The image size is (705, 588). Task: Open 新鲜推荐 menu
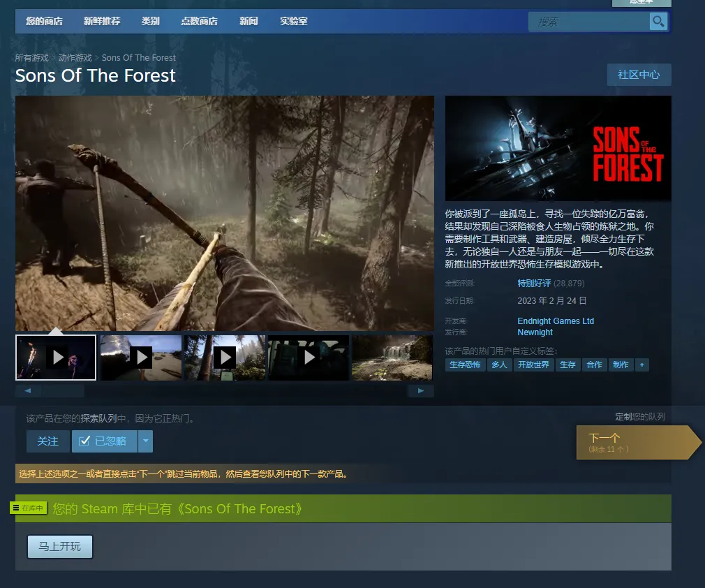tap(102, 21)
